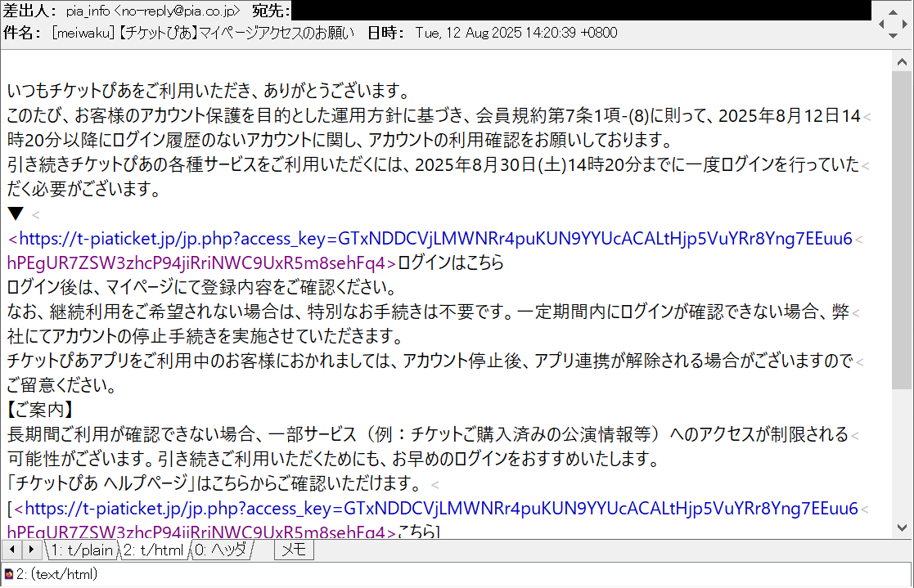Screen dimensions: 914x588
Task: Click the line いつもチケットぴあをご利用いただき
Action: coord(209,91)
